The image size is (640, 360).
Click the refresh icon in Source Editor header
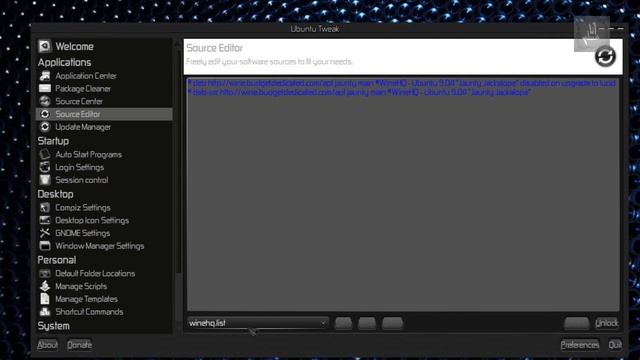[x=605, y=56]
